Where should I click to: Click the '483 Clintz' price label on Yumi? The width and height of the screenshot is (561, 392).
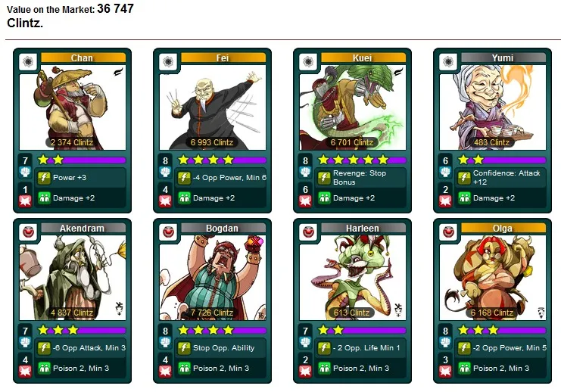[491, 142]
